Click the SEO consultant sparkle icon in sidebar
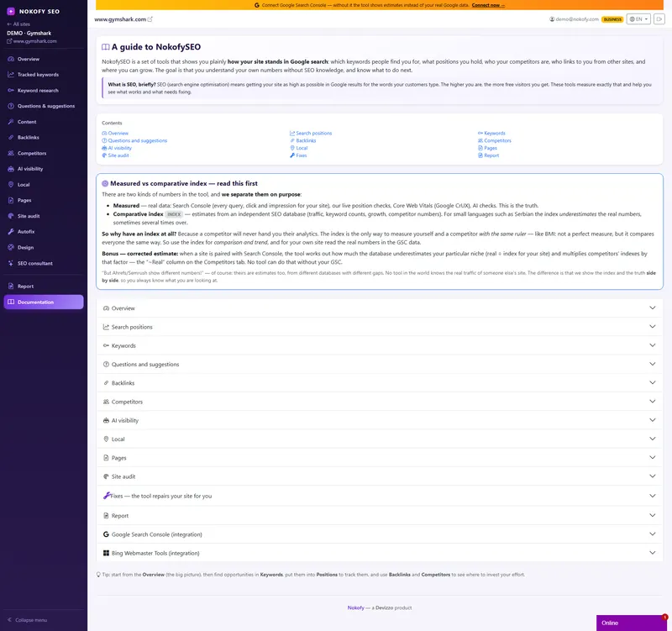 click(x=11, y=263)
